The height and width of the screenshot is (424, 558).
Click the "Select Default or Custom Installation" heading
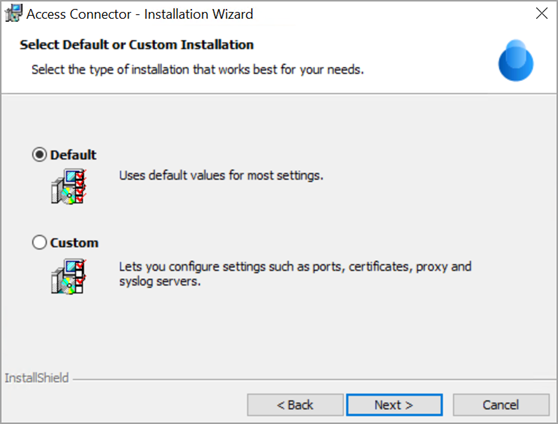(137, 45)
